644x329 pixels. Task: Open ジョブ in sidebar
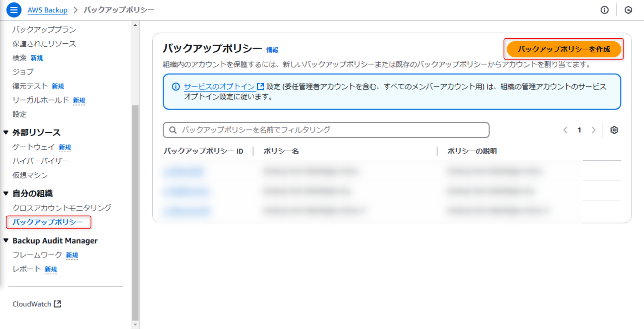[x=23, y=72]
